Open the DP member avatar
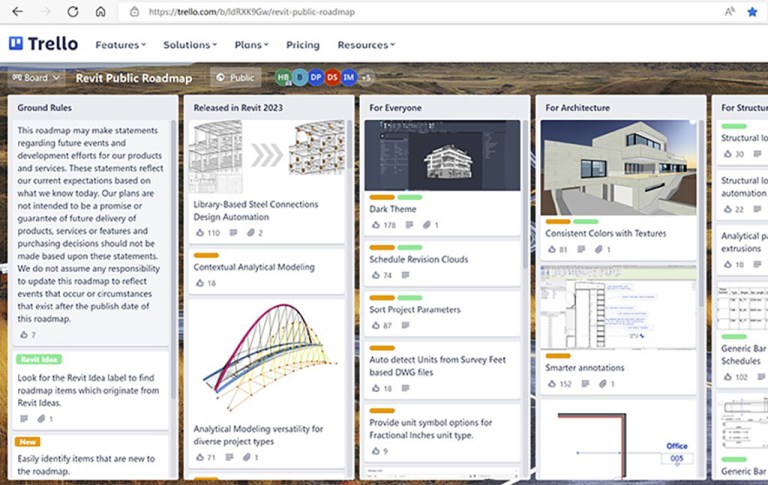The height and width of the screenshot is (485, 768). (x=316, y=77)
